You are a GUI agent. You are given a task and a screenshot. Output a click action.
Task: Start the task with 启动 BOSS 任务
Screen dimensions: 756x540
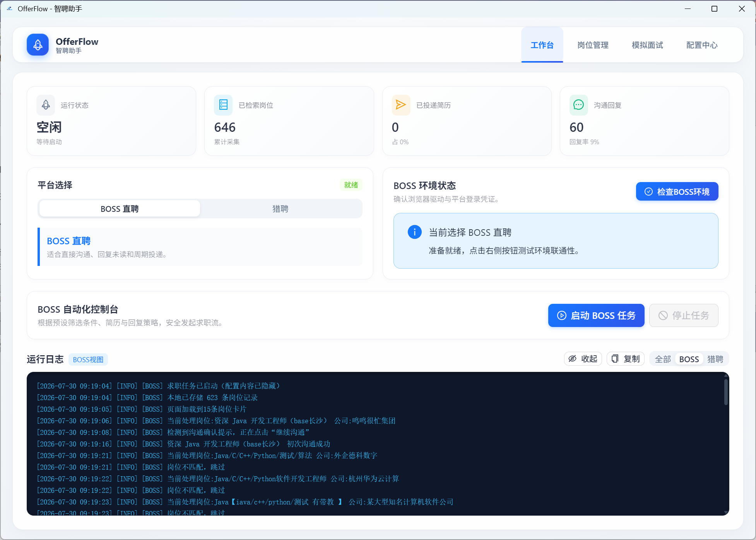click(x=596, y=315)
